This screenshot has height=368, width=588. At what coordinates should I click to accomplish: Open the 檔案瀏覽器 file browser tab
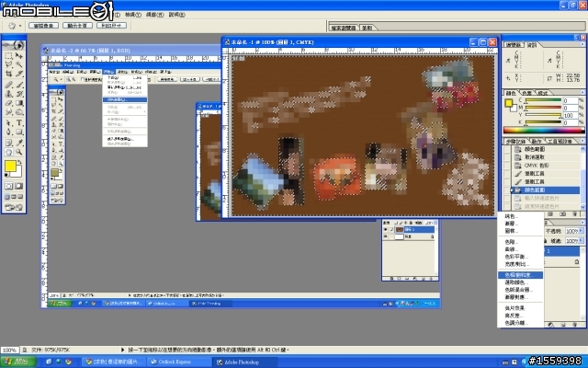click(x=343, y=28)
